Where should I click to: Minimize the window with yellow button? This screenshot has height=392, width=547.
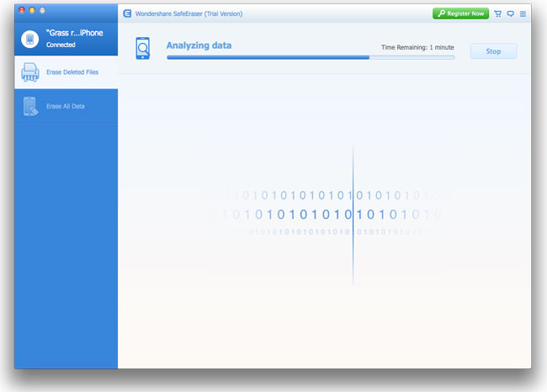coord(32,10)
